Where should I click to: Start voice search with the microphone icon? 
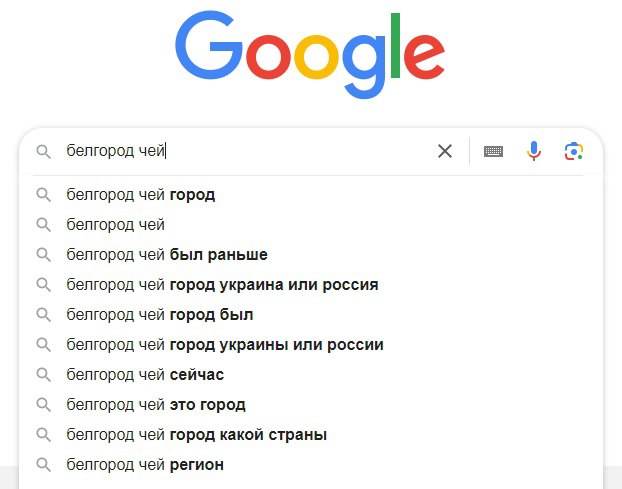click(534, 151)
